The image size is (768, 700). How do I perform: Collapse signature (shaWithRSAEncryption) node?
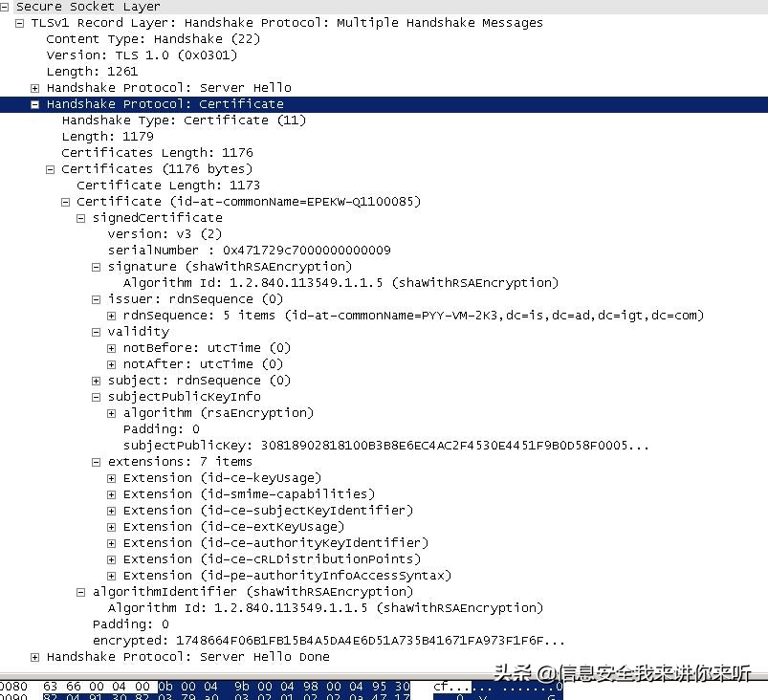[x=96, y=267]
